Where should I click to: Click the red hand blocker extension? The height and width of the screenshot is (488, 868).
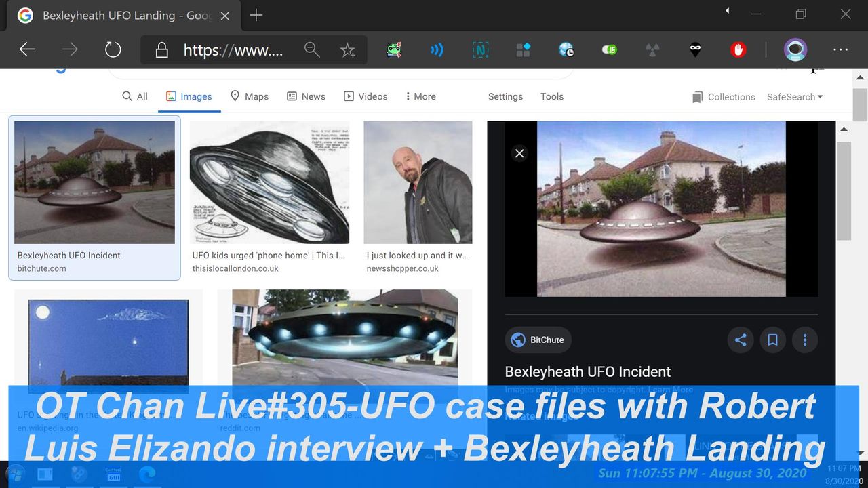pos(738,49)
